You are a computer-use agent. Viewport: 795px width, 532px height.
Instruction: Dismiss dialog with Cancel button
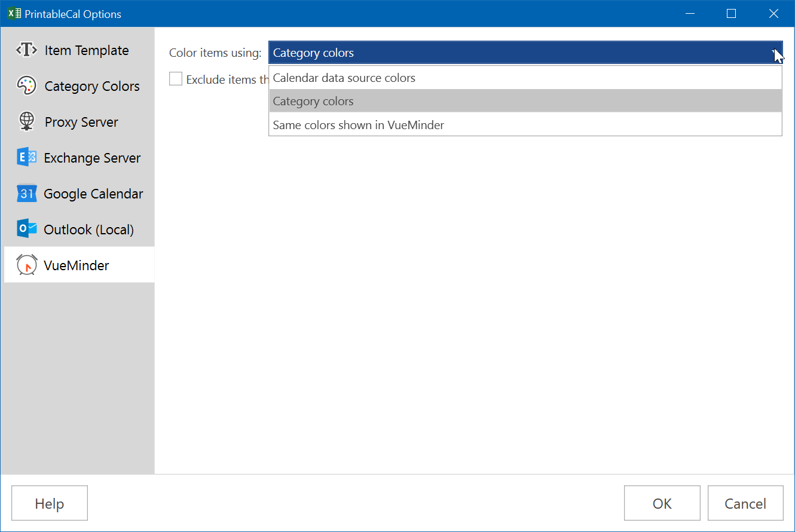pos(745,503)
